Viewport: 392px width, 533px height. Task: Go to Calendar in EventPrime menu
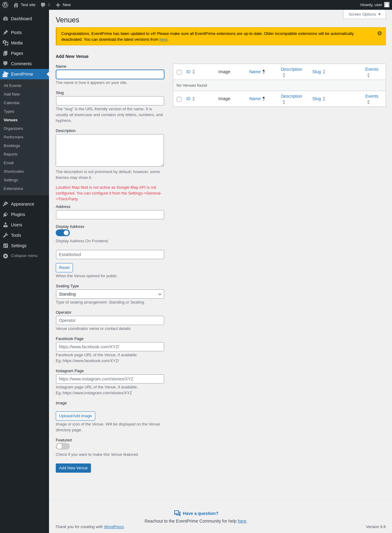(x=12, y=103)
